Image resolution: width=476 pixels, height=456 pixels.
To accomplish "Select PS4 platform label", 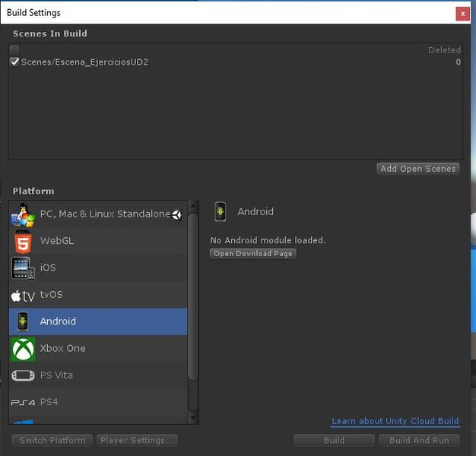I will coord(49,402).
